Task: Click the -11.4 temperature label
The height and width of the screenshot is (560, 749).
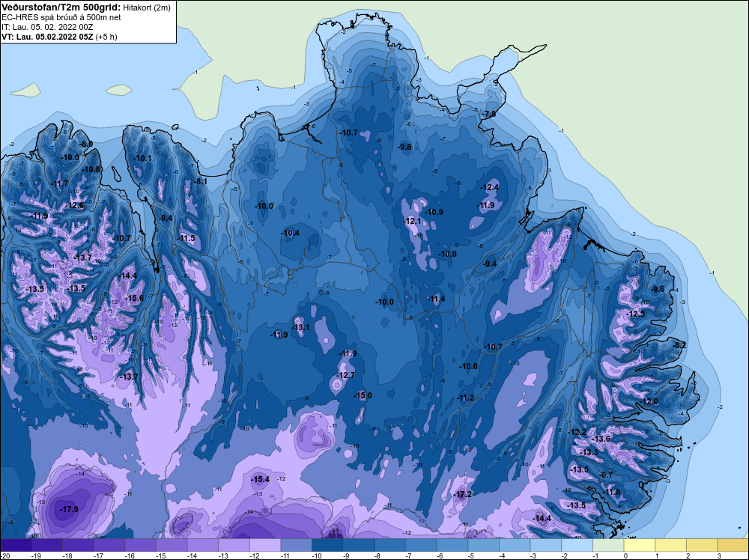Action: (436, 299)
